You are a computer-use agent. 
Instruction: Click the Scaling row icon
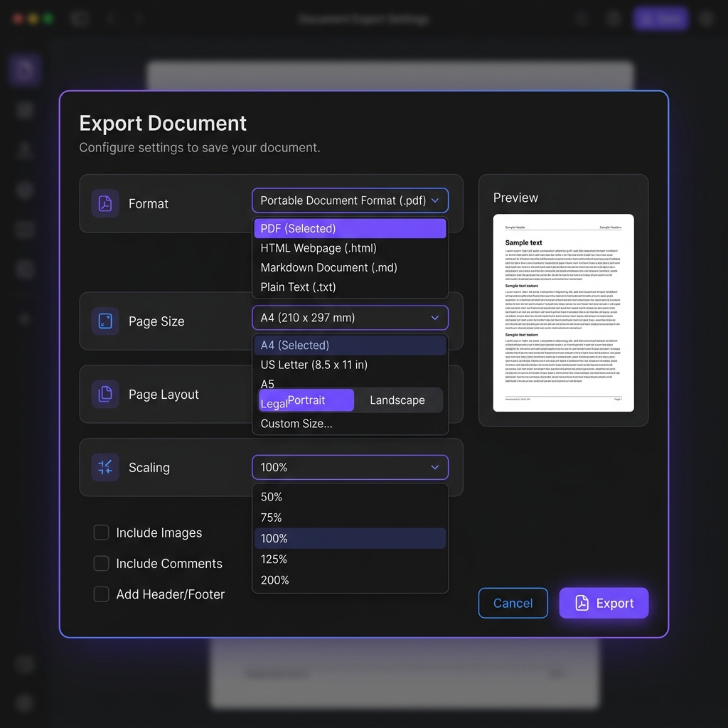[105, 467]
